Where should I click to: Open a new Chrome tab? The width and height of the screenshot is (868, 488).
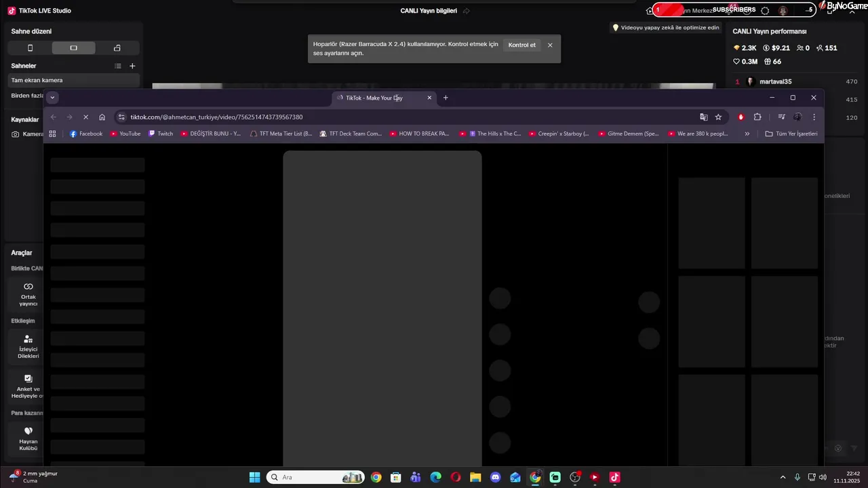tap(446, 98)
